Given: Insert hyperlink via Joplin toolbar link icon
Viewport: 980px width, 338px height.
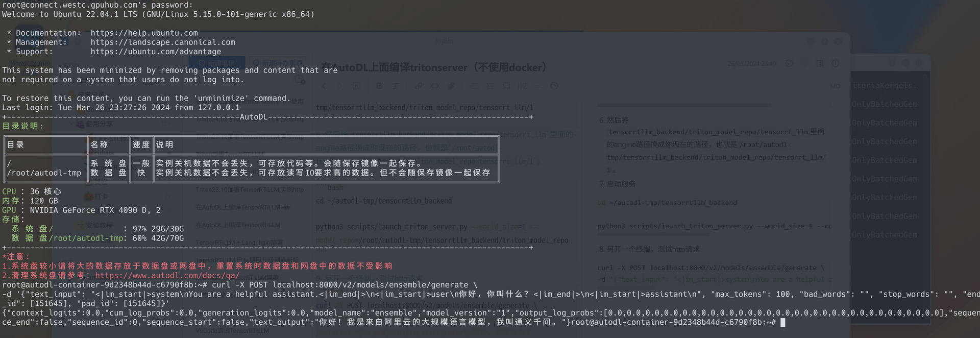Looking at the screenshot, I should [419, 86].
